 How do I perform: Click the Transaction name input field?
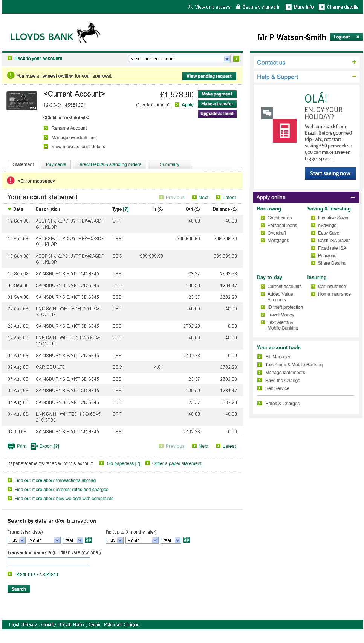49,562
